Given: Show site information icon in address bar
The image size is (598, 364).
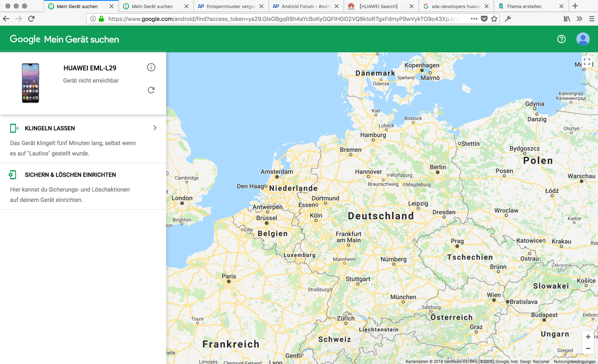Looking at the screenshot, I should pos(93,19).
